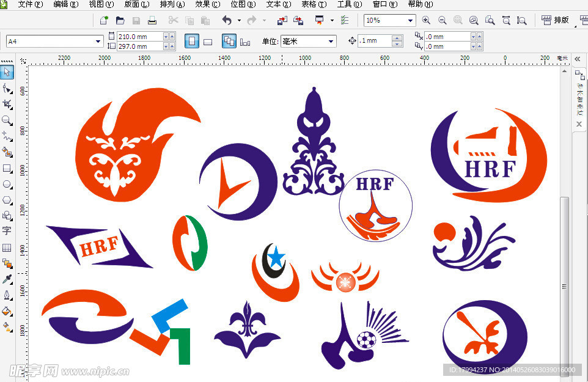Image resolution: width=588 pixels, height=382 pixels.
Task: Click the Zoom In magnifier button
Action: coord(426,20)
